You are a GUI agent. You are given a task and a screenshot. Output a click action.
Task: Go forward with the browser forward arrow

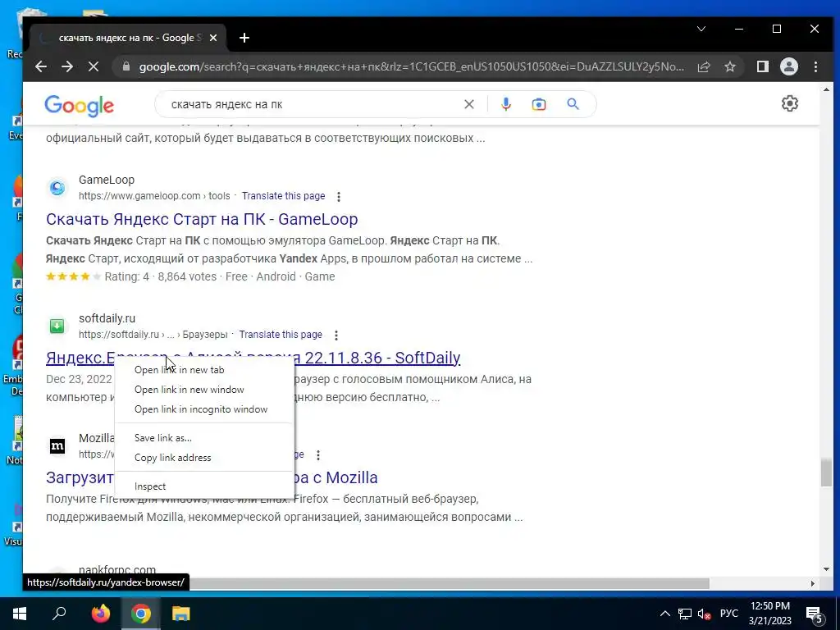[67, 66]
